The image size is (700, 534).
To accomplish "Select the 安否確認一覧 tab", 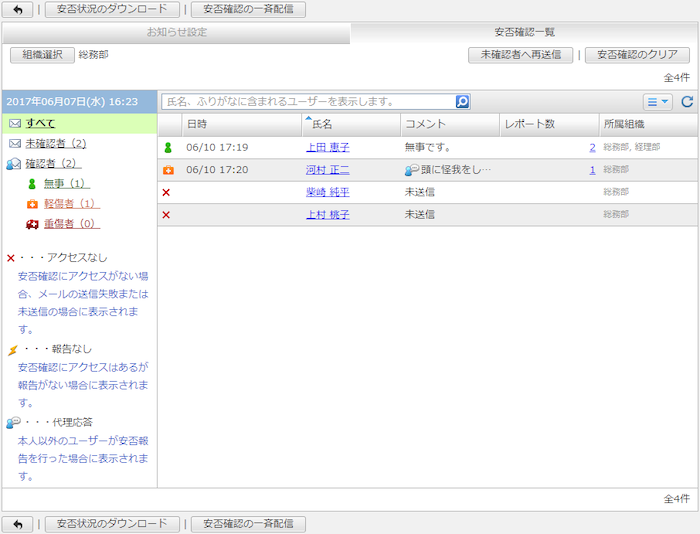I will (524, 32).
